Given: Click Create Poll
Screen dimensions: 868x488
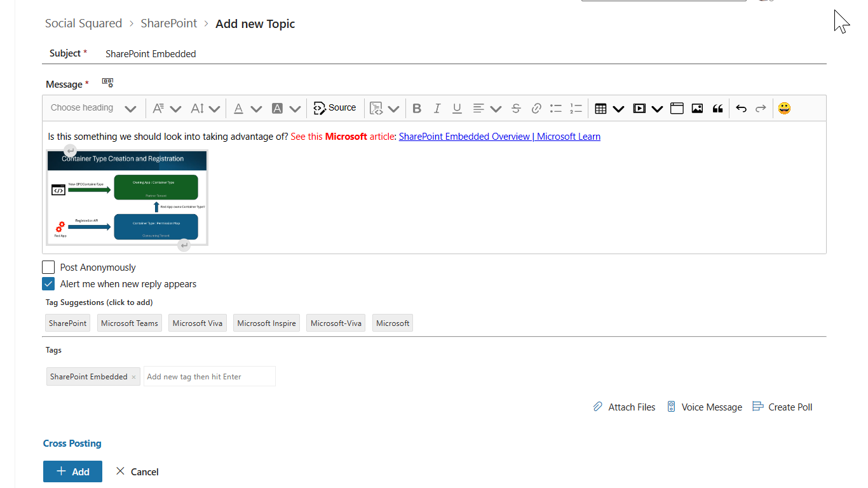Looking at the screenshot, I should click(x=782, y=407).
